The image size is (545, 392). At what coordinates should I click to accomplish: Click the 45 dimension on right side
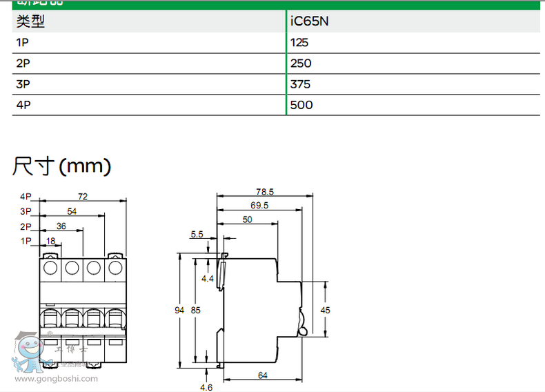click(326, 311)
